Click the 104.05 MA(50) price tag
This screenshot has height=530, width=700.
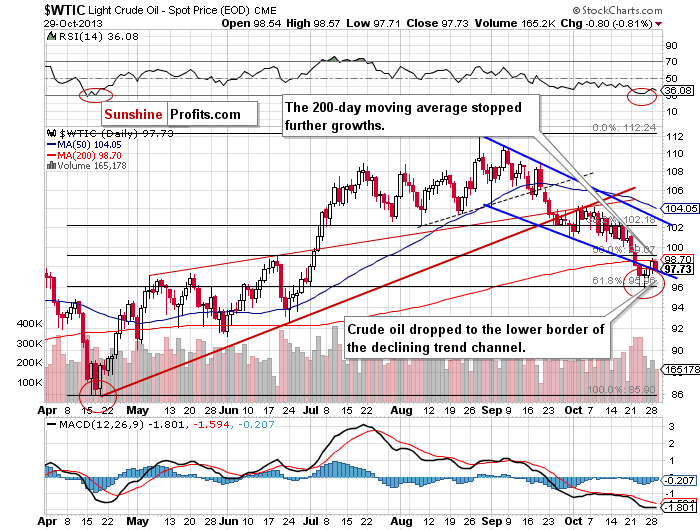click(680, 208)
